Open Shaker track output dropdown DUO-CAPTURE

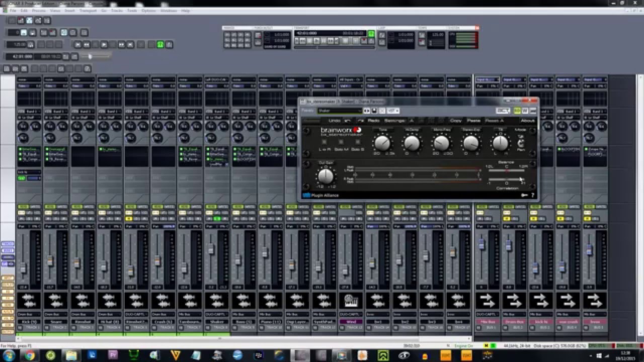point(216,314)
